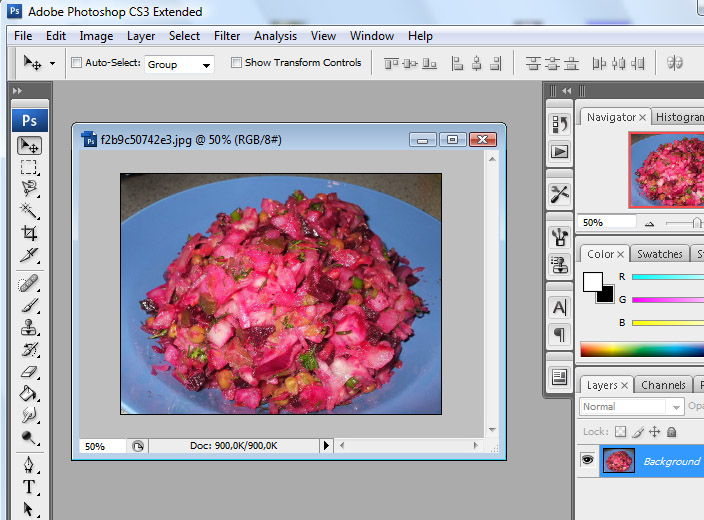This screenshot has width=704, height=520.
Task: Select the Magic Wand tool
Action: click(x=30, y=211)
